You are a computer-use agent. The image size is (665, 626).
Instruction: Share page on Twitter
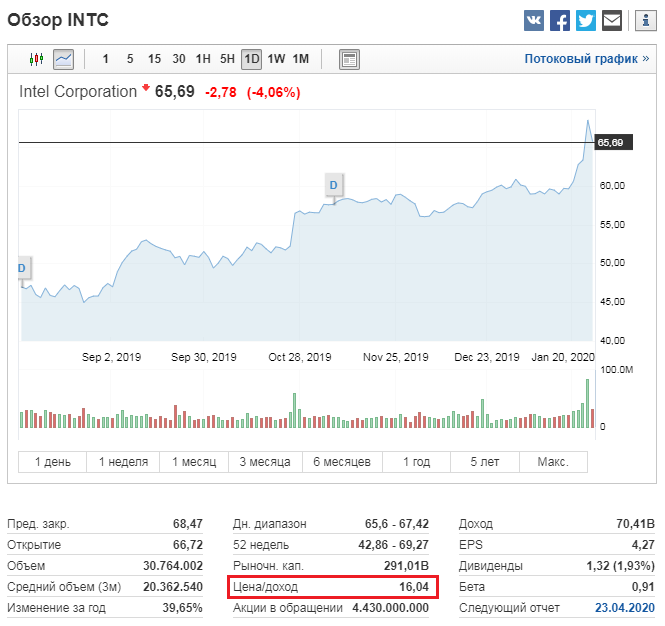click(x=586, y=20)
